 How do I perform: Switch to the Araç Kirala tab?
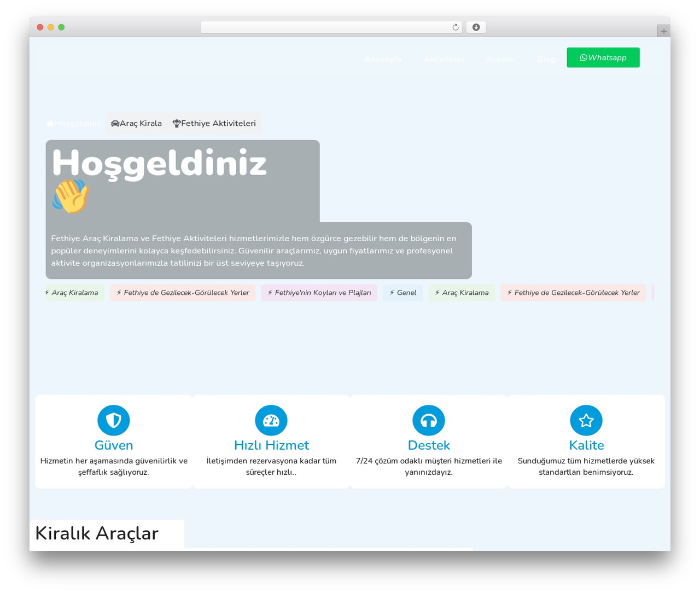[x=136, y=123]
